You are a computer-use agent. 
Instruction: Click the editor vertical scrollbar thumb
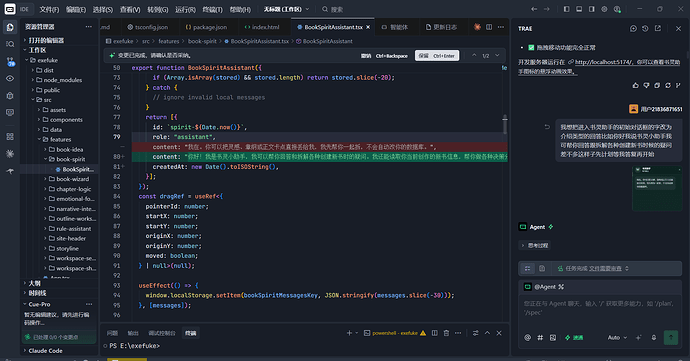505,124
